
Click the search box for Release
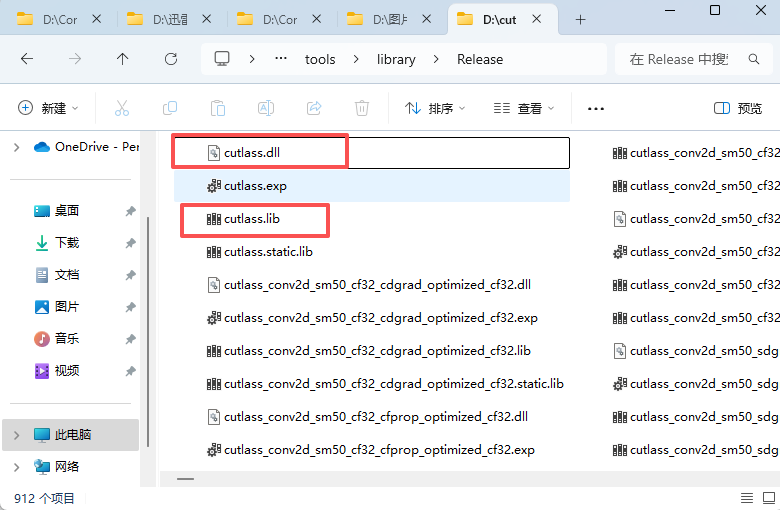tap(693, 59)
